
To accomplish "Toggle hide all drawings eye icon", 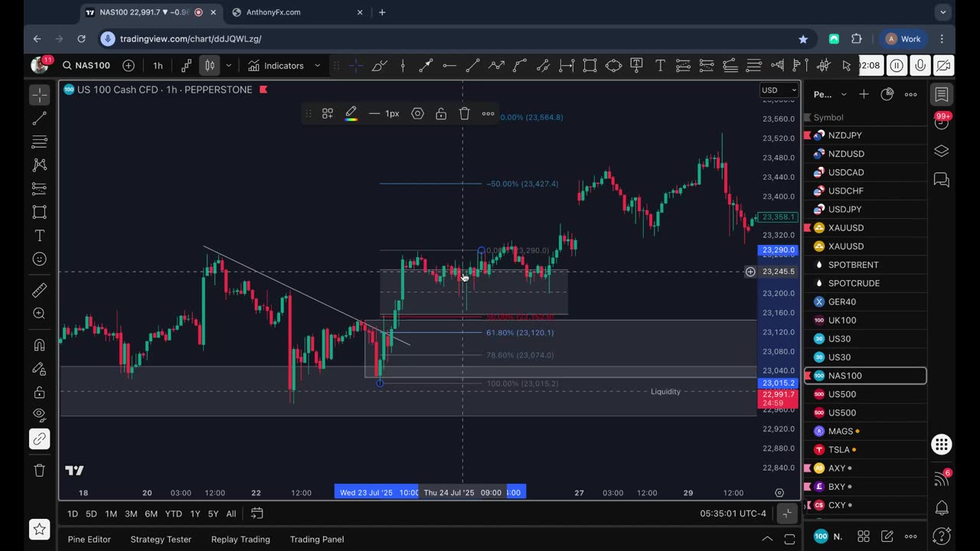I will [40, 416].
